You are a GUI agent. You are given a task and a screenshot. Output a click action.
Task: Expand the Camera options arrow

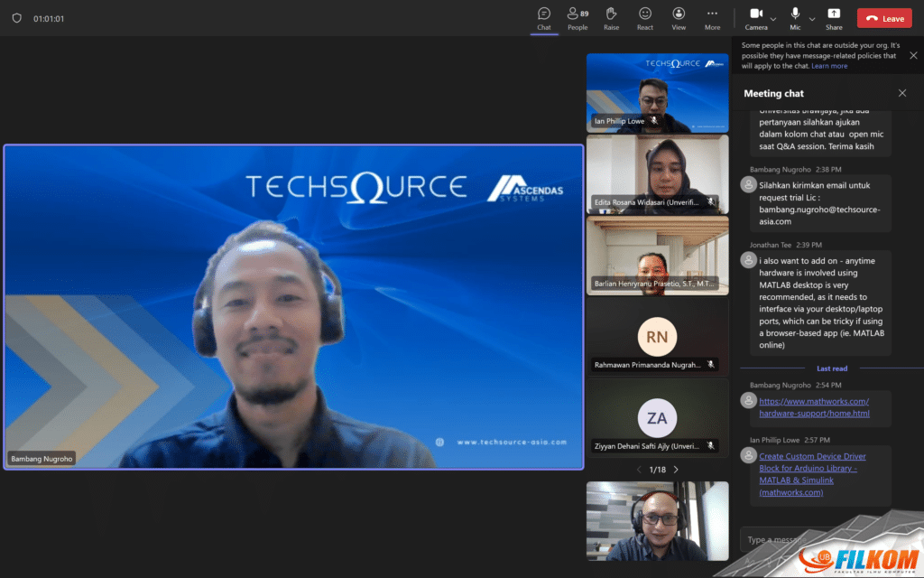click(x=773, y=18)
